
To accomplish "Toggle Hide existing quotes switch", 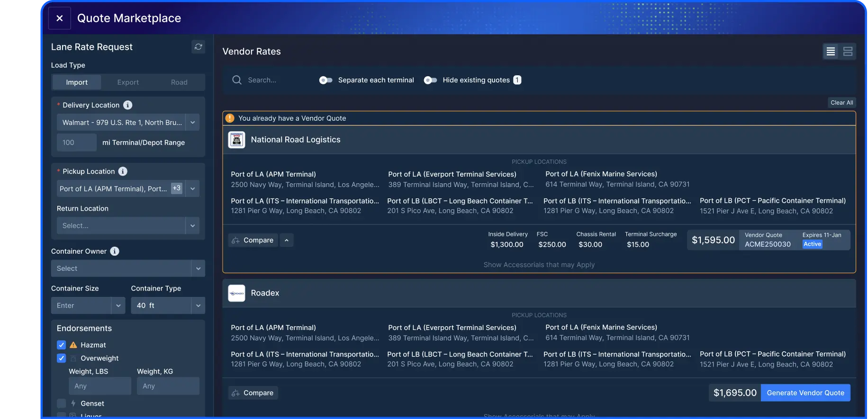I will tap(430, 80).
